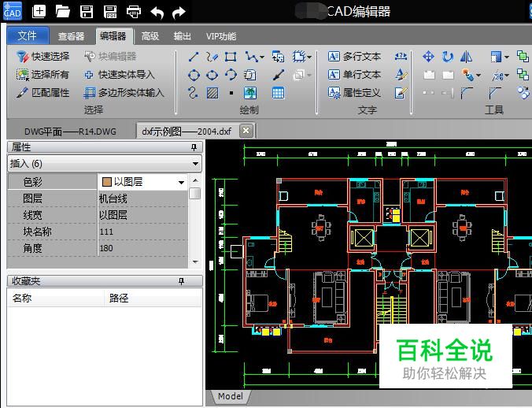Screen dimensions: 532x408
Task: Toggle pin on the 收藏夹 panel
Action: [x=181, y=281]
